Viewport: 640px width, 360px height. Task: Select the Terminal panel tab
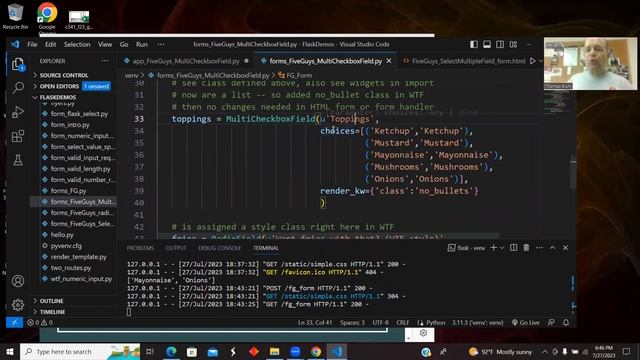tap(266, 248)
